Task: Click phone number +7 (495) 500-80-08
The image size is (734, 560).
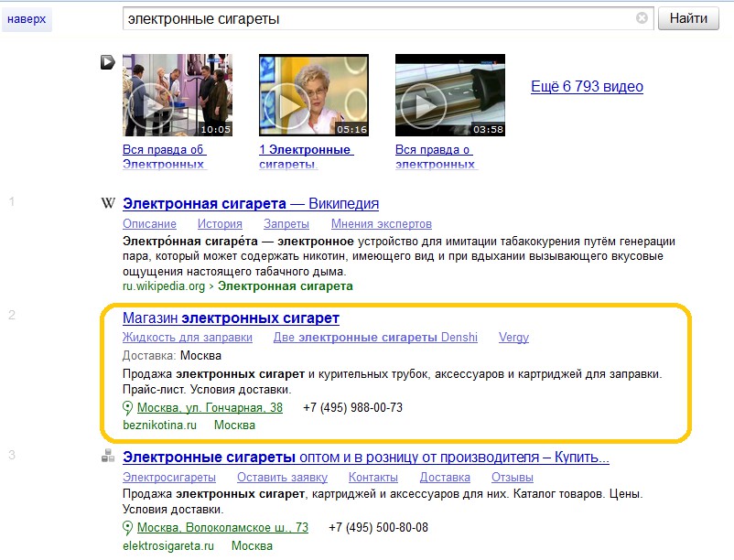Action: [x=378, y=527]
